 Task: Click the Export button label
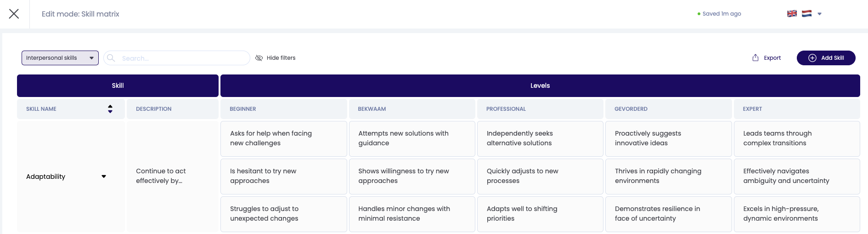(x=772, y=58)
